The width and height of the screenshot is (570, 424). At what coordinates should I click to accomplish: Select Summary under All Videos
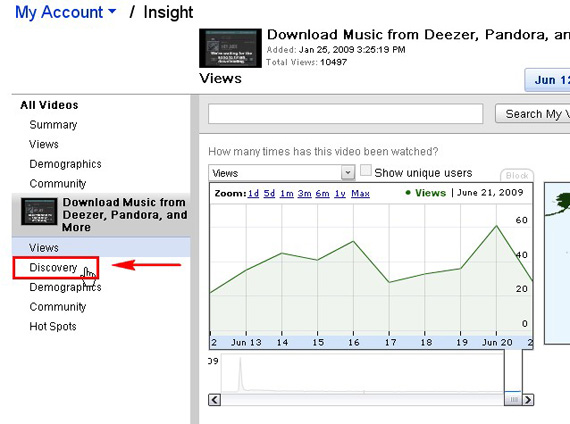(x=53, y=125)
